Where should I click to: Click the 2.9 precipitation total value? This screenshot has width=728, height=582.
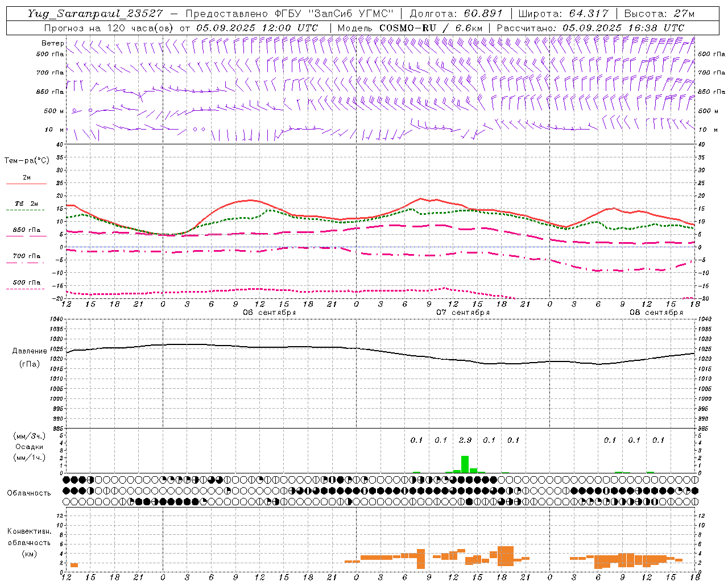[465, 440]
